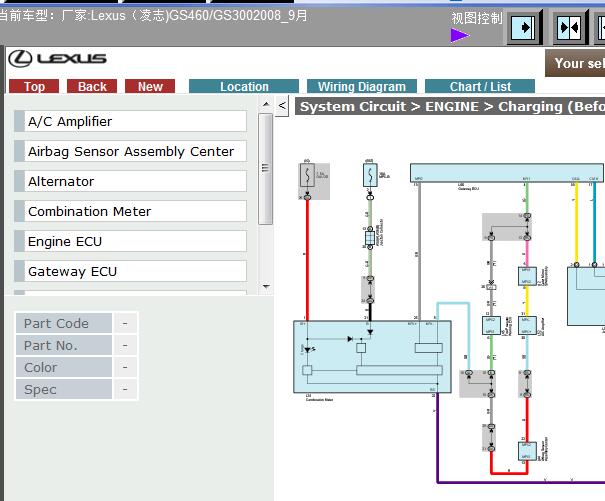Click the list scroll-down arrow
This screenshot has width=605, height=501.
(266, 286)
